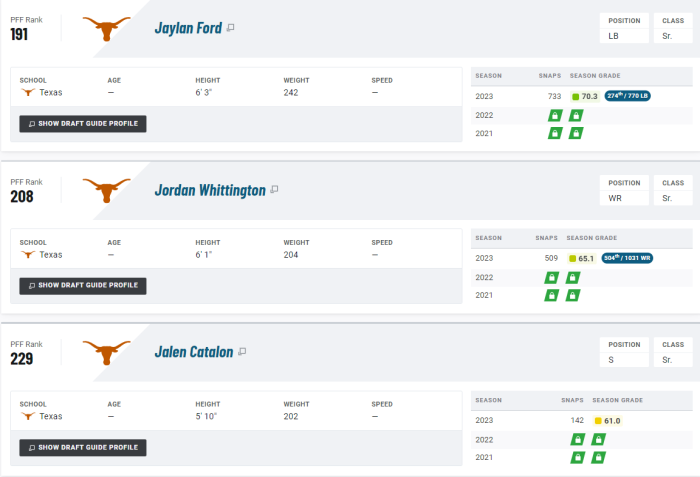
Task: Show Jordan Whittington's draft guide profile
Action: [x=83, y=285]
